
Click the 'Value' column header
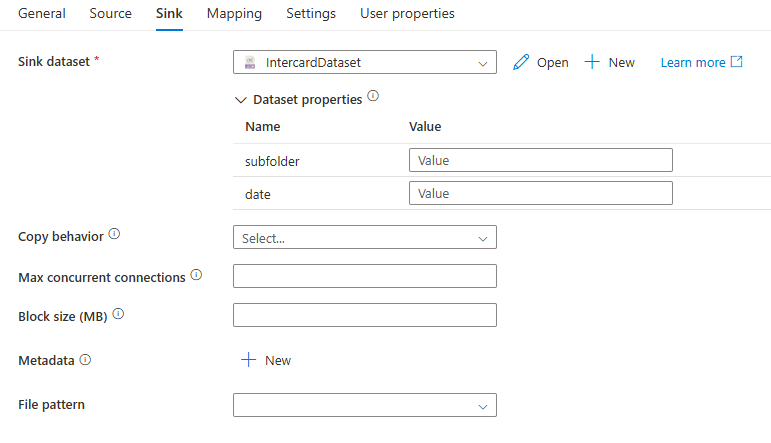(425, 126)
